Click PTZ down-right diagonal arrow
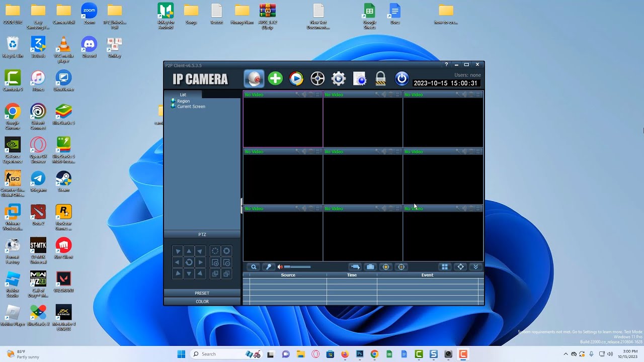 point(200,274)
